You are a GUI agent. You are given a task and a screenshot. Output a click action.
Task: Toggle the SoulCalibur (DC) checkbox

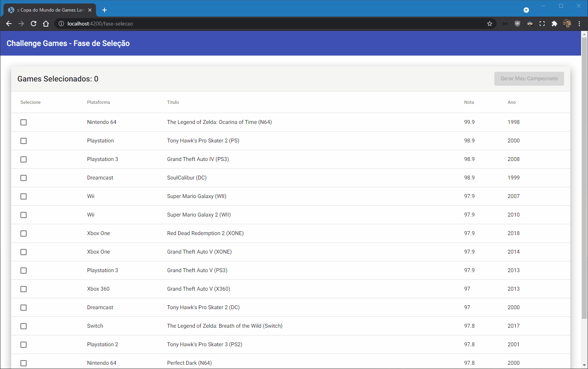point(24,178)
